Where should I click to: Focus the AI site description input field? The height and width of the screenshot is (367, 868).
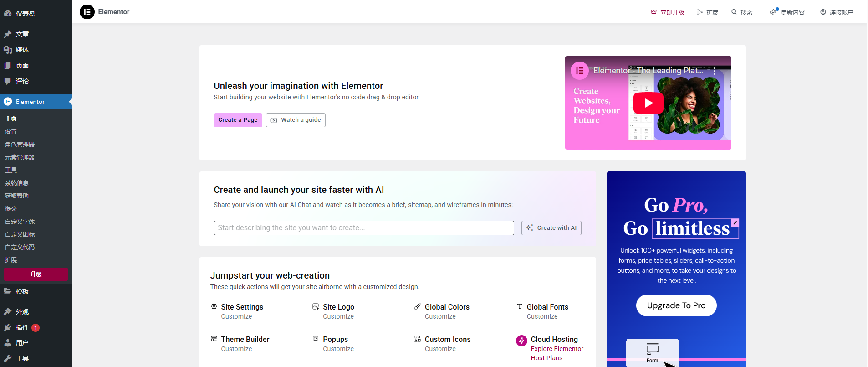[x=364, y=228]
